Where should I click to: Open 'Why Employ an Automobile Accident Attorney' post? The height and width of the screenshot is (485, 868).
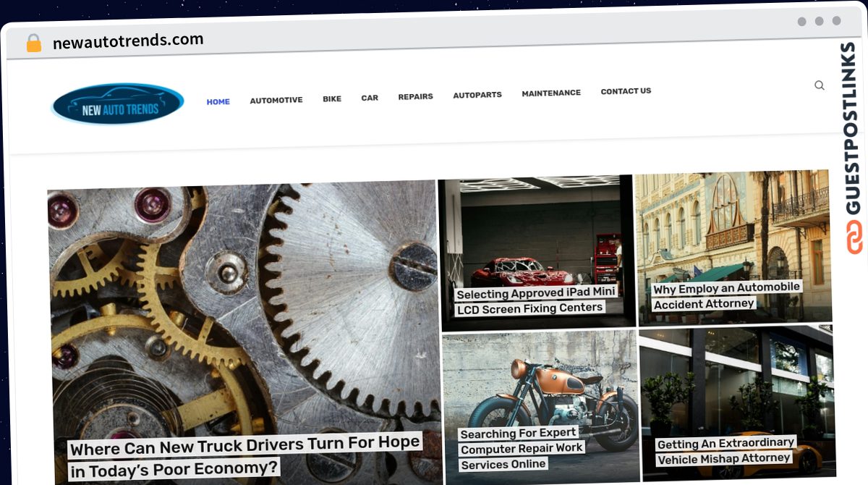click(727, 296)
